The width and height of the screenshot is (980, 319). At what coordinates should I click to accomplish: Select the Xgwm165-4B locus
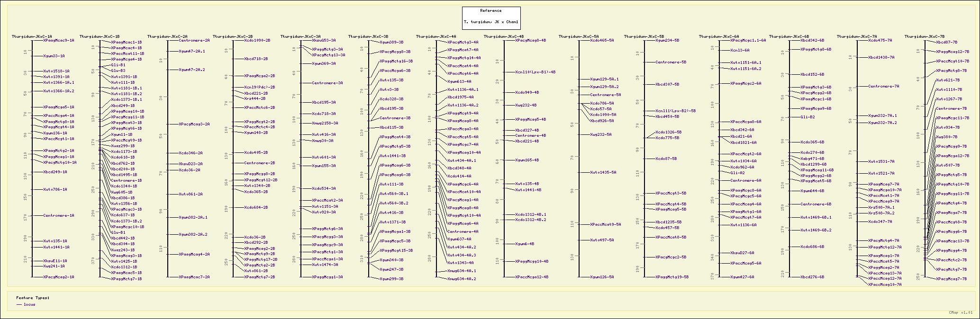(527, 160)
